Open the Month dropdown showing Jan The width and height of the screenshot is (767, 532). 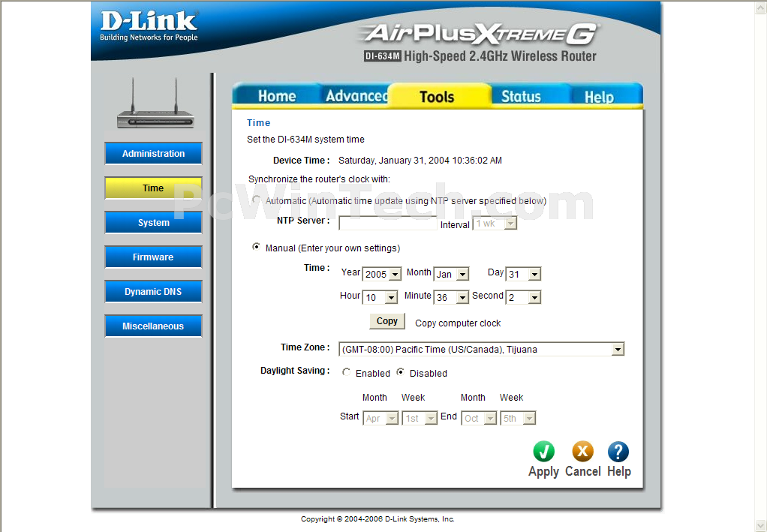[452, 274]
